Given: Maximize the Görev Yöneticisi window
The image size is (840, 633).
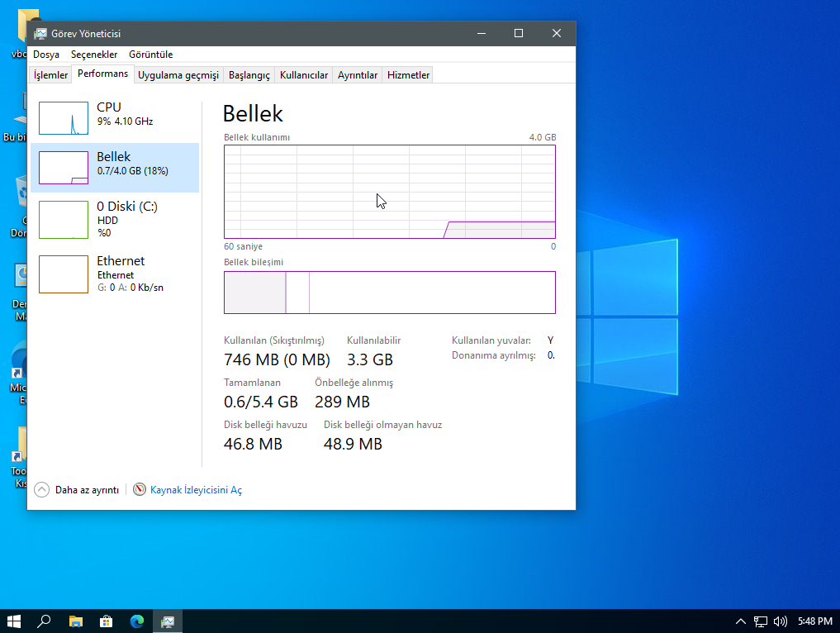Looking at the screenshot, I should coord(519,33).
